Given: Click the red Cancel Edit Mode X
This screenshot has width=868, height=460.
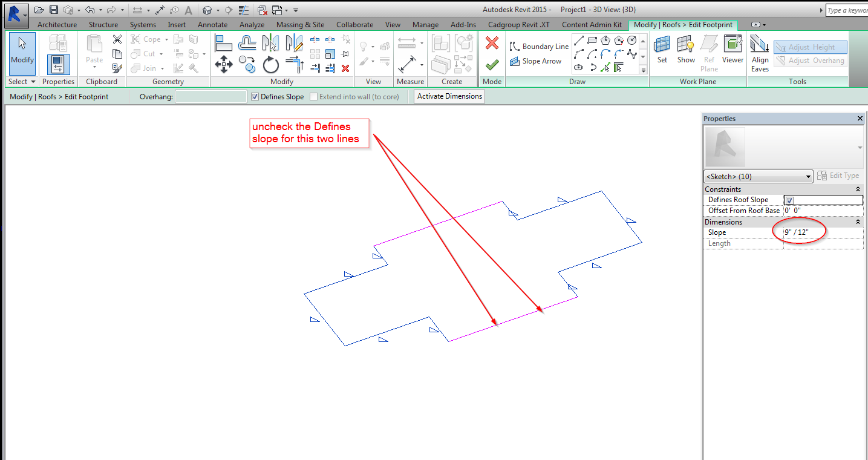Looking at the screenshot, I should [492, 42].
